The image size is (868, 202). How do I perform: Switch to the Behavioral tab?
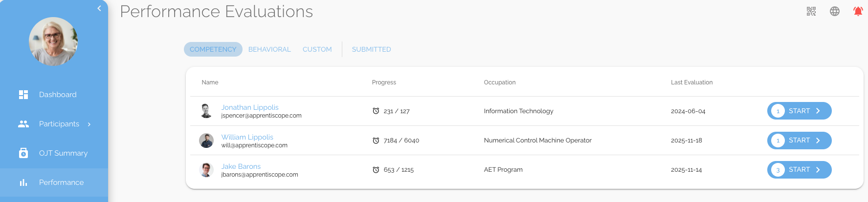point(269,49)
